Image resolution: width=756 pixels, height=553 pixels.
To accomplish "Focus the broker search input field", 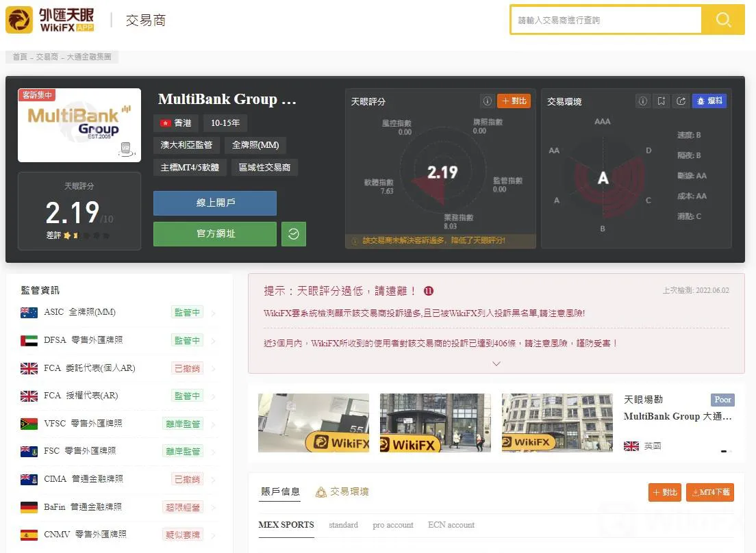I will [606, 20].
